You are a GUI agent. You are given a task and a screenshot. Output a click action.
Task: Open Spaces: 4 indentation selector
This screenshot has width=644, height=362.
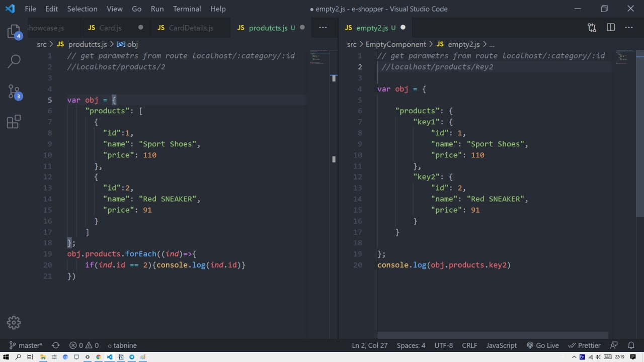[x=411, y=345]
